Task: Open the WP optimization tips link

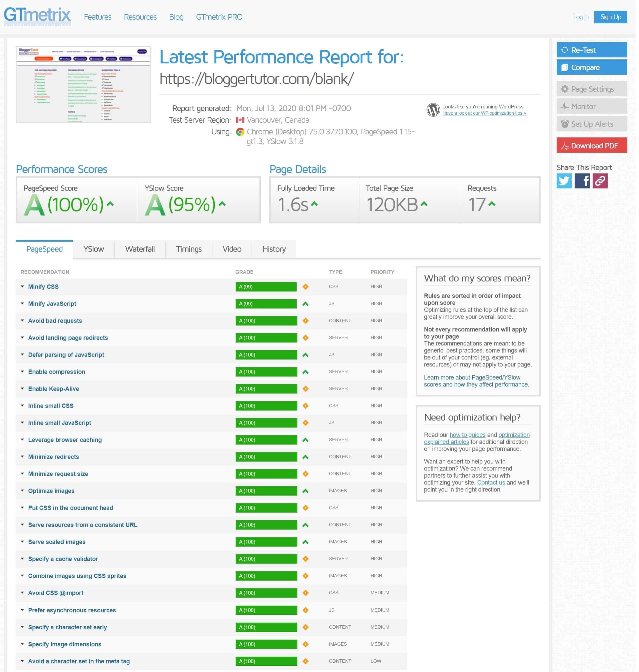Action: click(484, 113)
